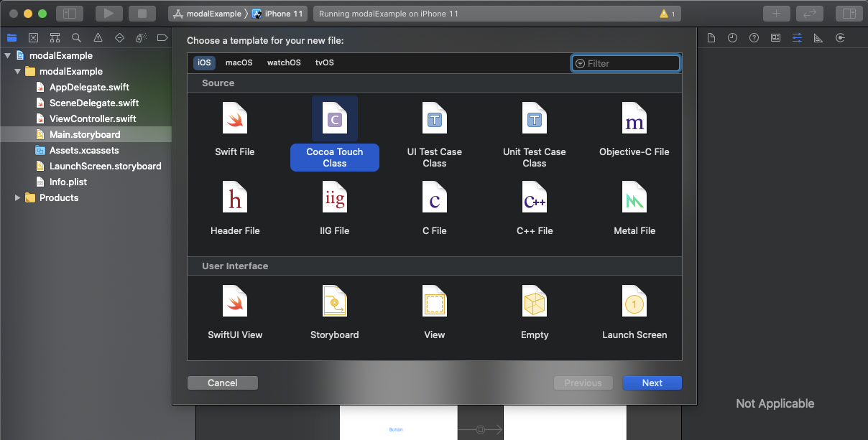Open the source control navigator
The width and height of the screenshot is (868, 440).
tap(33, 38)
